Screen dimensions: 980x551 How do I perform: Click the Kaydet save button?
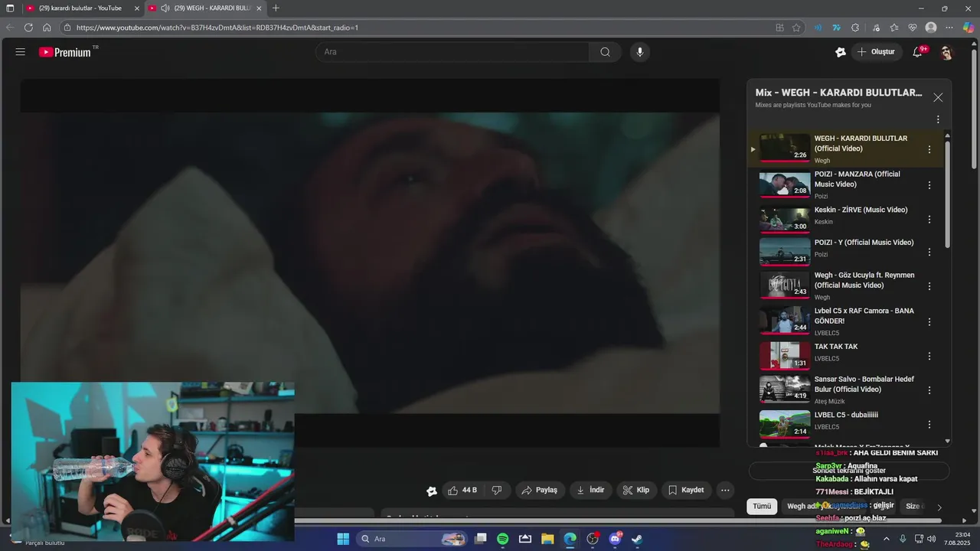tap(686, 490)
